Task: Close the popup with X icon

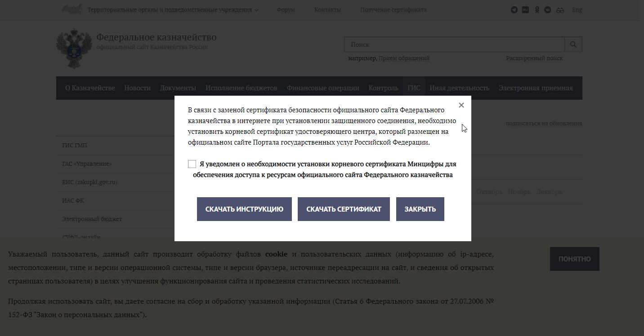Action: [461, 105]
